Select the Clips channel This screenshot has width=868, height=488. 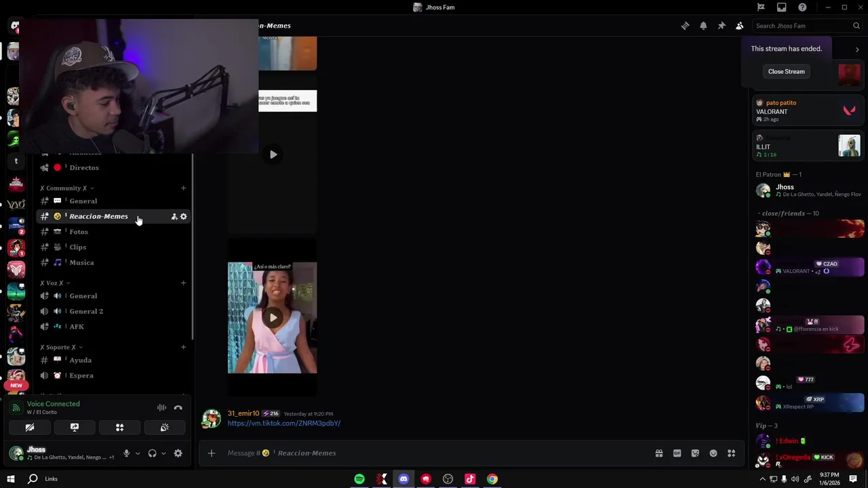(x=112, y=247)
